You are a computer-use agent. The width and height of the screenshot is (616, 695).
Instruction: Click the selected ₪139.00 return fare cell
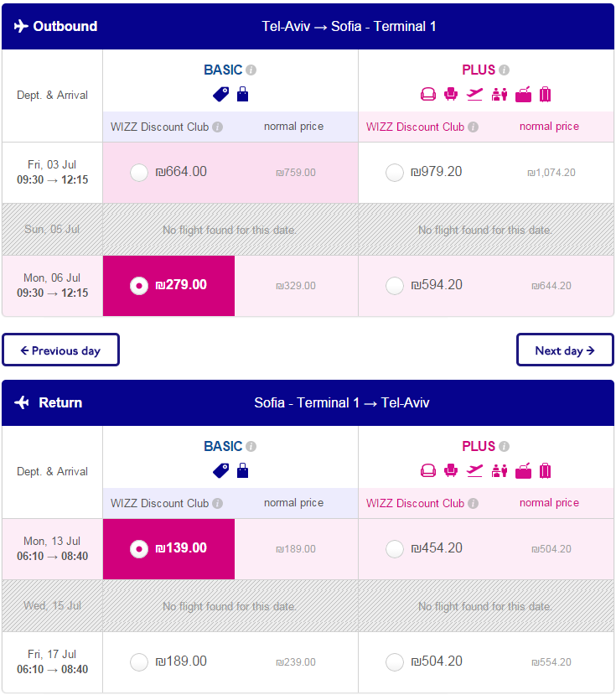coord(168,549)
